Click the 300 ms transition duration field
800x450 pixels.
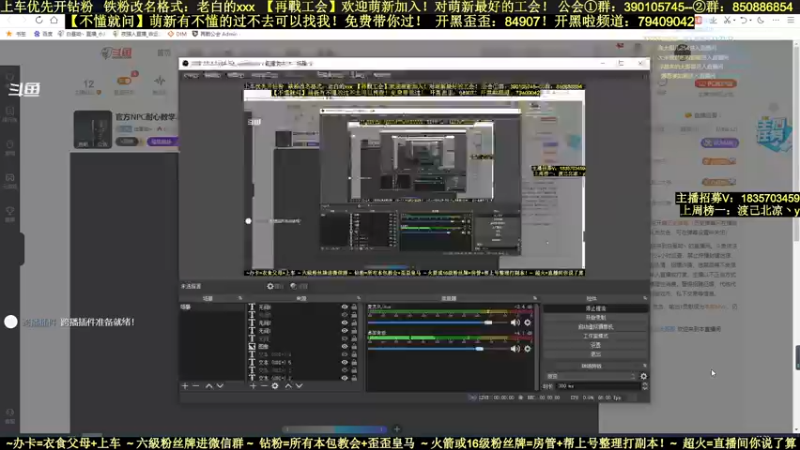pos(597,386)
